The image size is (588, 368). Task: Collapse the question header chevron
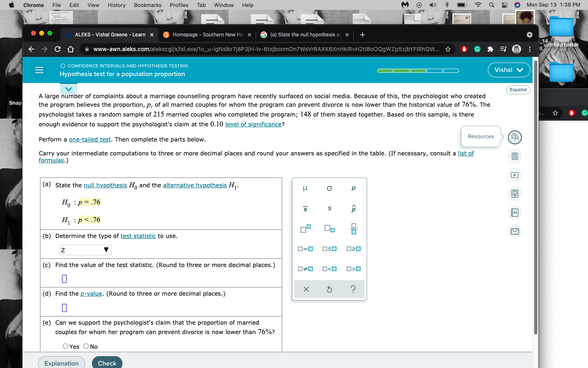[68, 88]
